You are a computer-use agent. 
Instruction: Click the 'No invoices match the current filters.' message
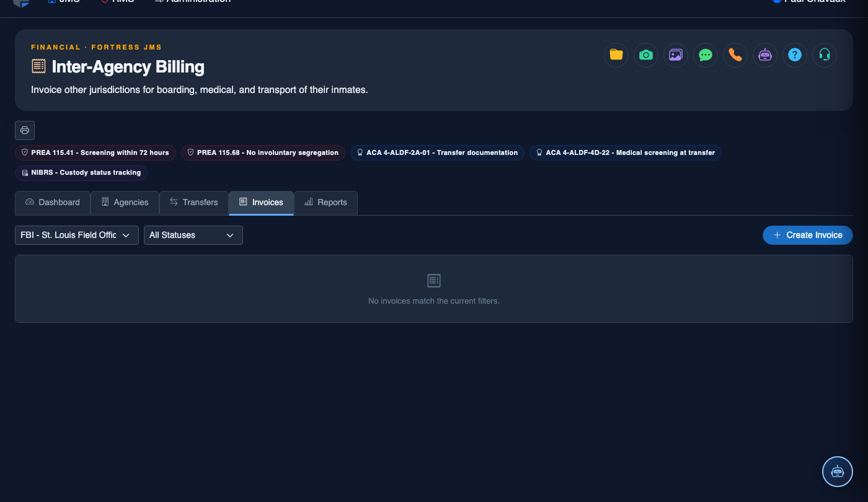434,301
